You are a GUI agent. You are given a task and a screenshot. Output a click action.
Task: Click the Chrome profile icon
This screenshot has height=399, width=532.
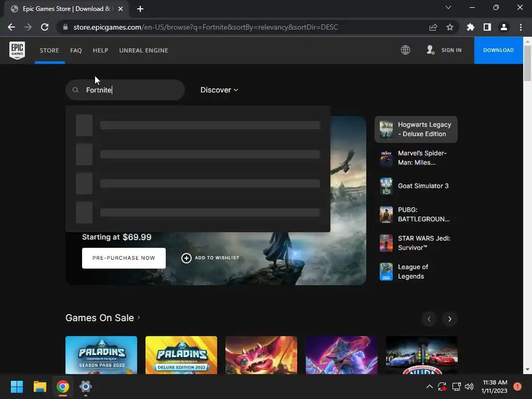[504, 27]
